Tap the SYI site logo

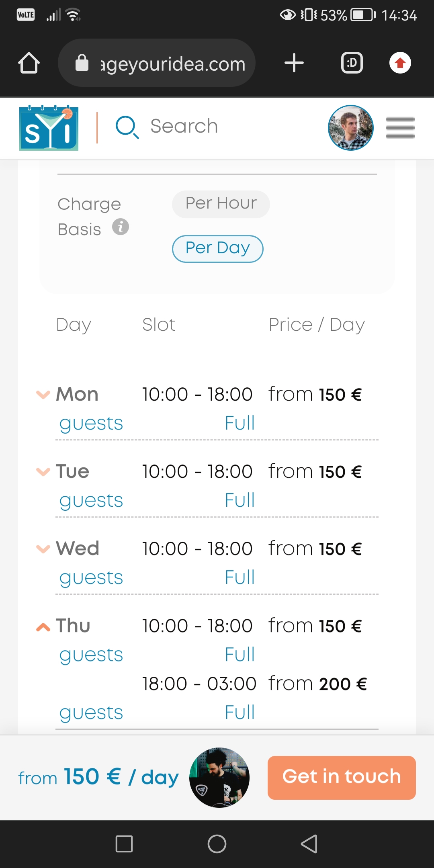tap(49, 128)
